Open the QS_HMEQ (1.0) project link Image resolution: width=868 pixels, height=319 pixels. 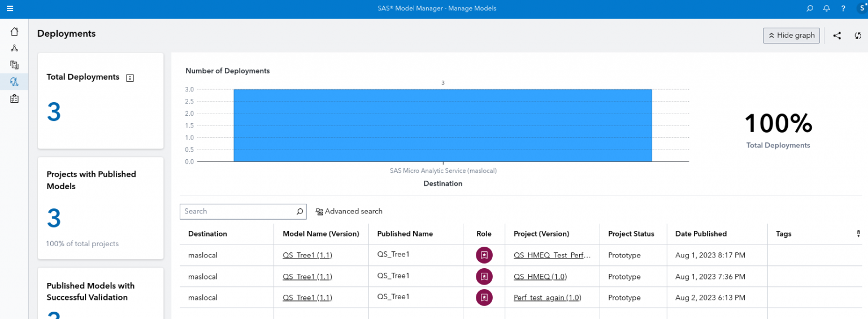coord(540,277)
